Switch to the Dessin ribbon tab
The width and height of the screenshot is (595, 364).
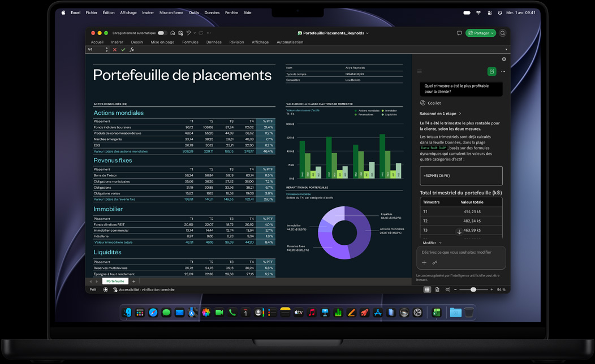coord(137,42)
